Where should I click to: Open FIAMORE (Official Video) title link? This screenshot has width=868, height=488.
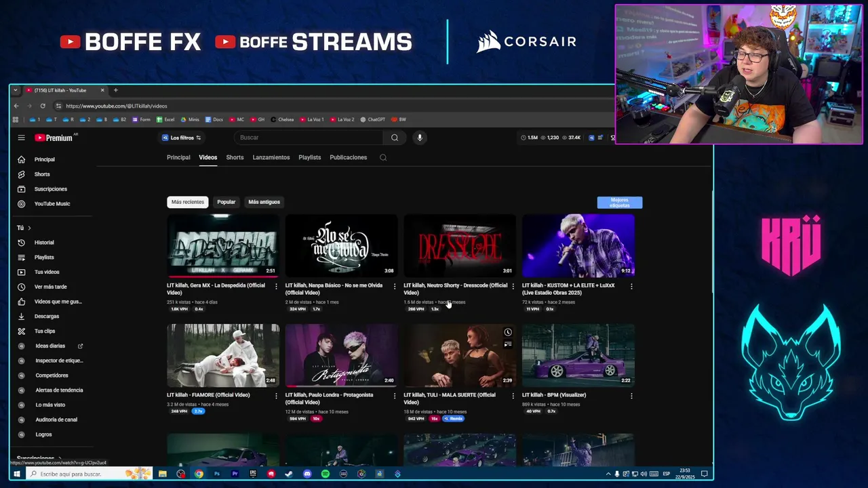tap(208, 395)
